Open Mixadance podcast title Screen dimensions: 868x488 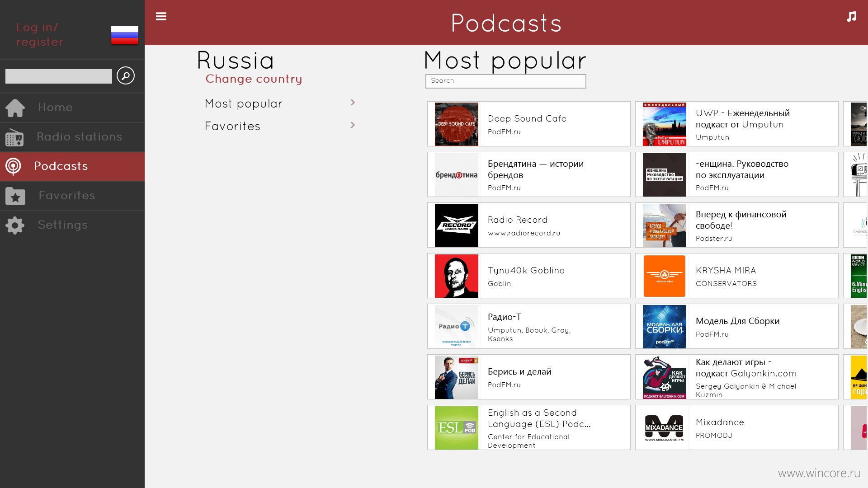pos(720,422)
